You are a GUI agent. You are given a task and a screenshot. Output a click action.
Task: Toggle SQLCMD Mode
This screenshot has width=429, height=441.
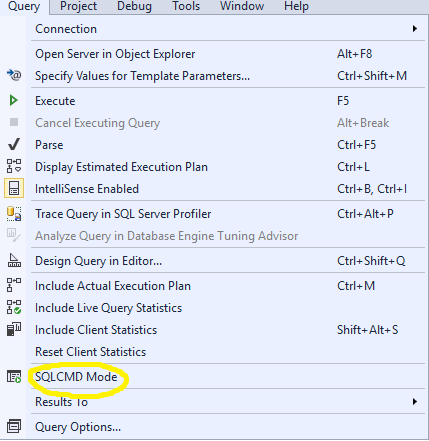pyautogui.click(x=76, y=377)
